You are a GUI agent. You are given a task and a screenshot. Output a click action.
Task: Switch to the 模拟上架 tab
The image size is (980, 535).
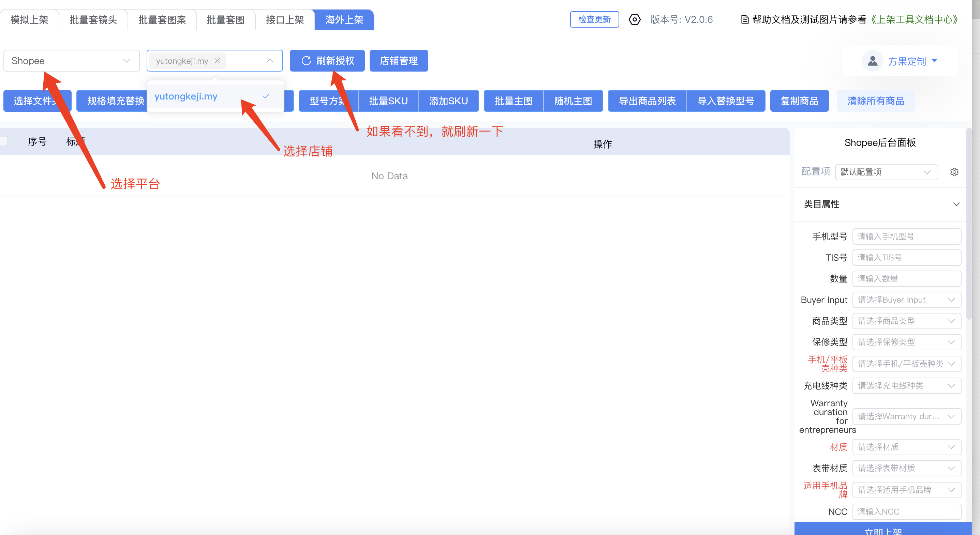click(29, 20)
